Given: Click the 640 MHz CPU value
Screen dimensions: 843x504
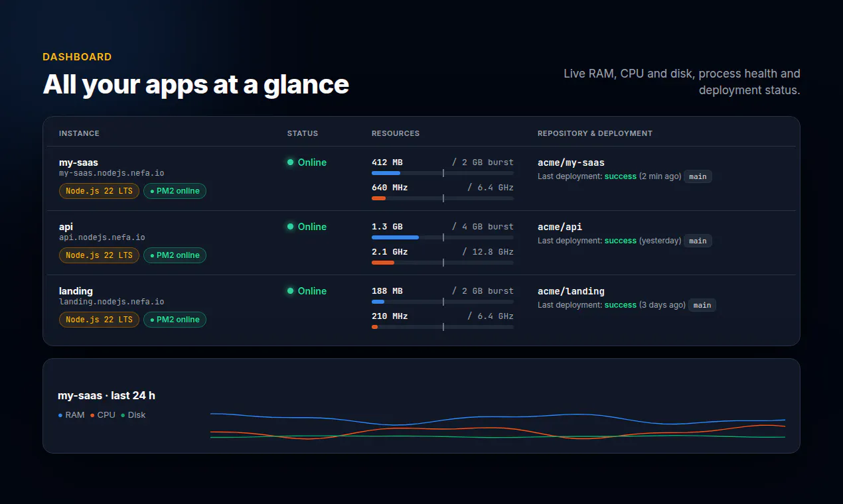Looking at the screenshot, I should click(390, 188).
